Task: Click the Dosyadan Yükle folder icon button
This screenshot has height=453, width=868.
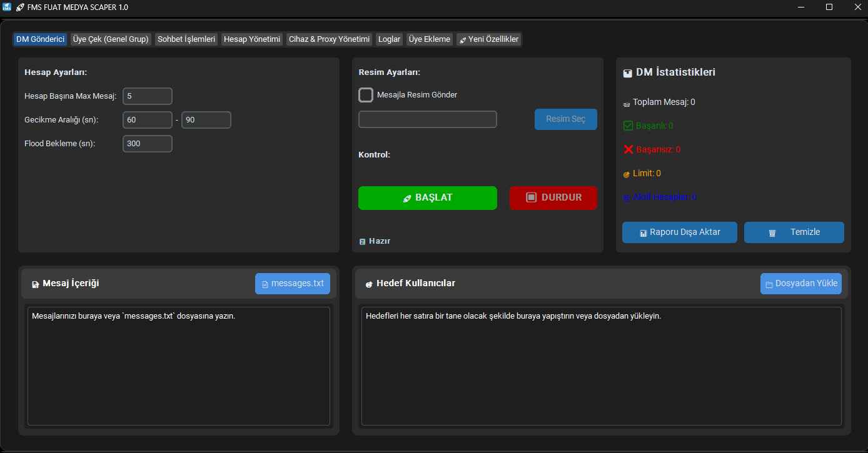Action: 800,284
